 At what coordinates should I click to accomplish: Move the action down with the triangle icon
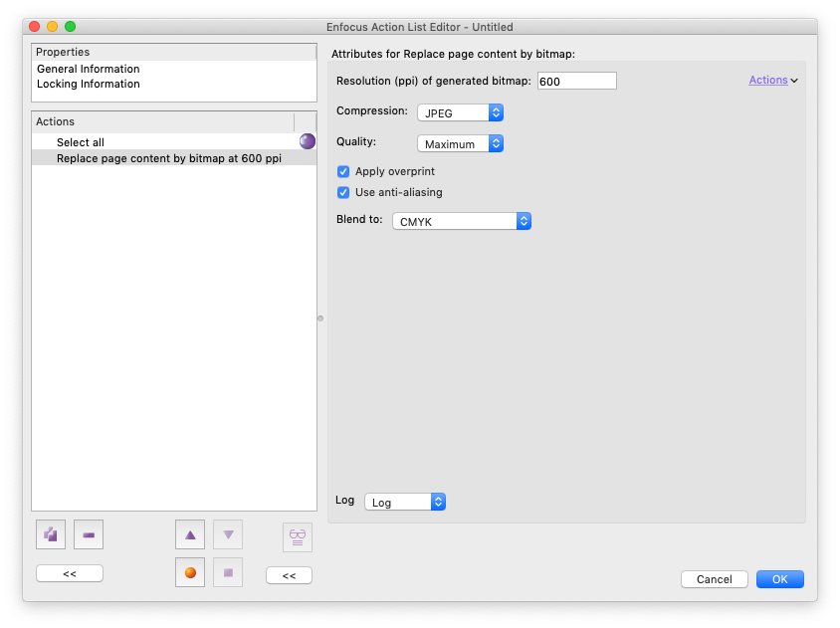228,535
